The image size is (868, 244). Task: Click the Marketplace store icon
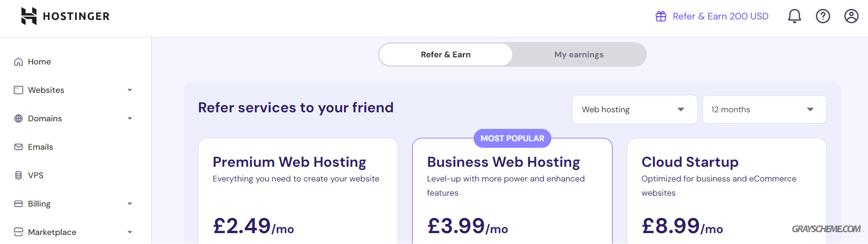[x=18, y=232]
